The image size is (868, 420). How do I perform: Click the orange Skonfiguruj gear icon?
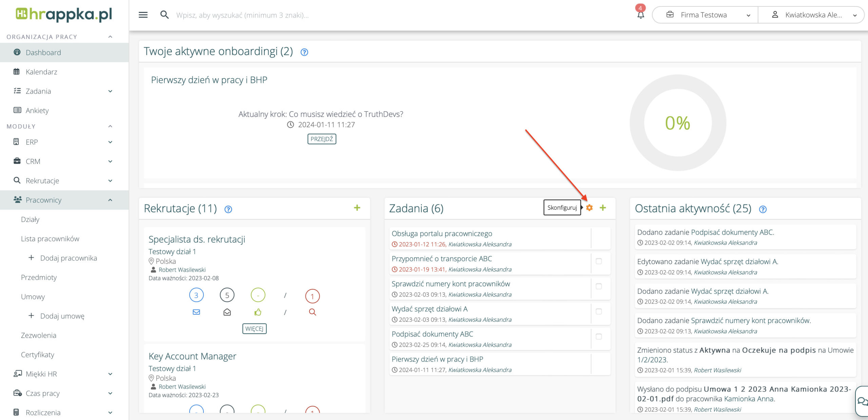coord(589,208)
